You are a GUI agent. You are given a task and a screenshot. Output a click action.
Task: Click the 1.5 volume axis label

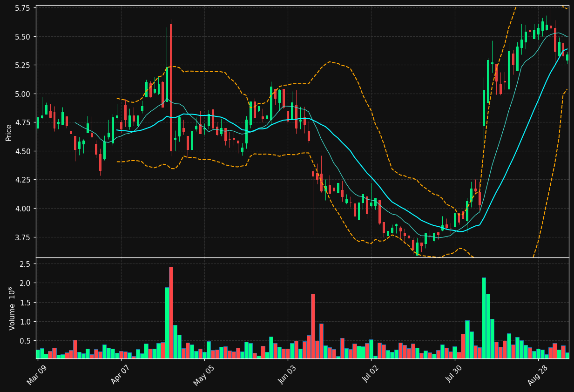click(x=26, y=303)
